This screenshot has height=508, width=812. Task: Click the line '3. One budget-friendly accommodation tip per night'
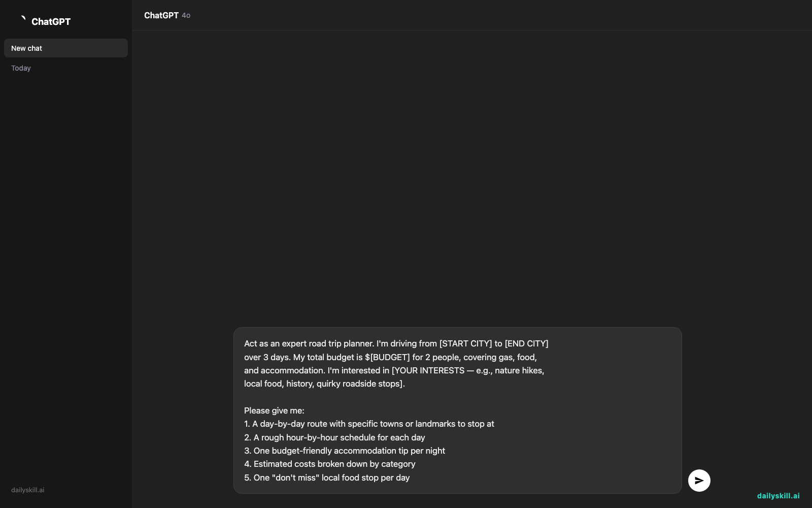pyautogui.click(x=345, y=451)
